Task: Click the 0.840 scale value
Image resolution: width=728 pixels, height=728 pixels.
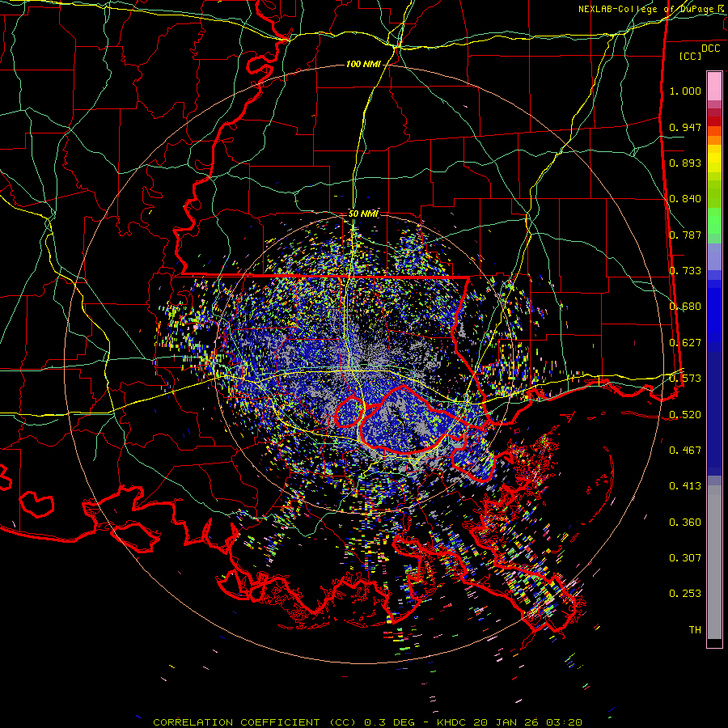Action: point(685,199)
